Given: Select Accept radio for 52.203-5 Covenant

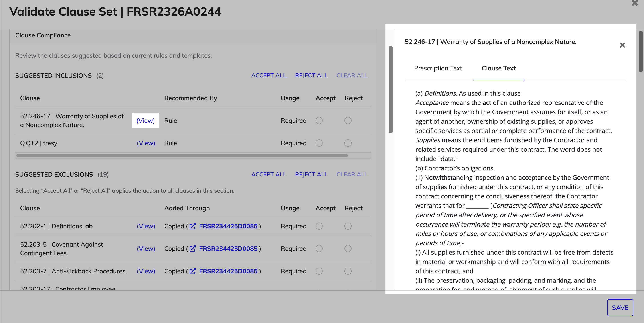Looking at the screenshot, I should point(319,249).
